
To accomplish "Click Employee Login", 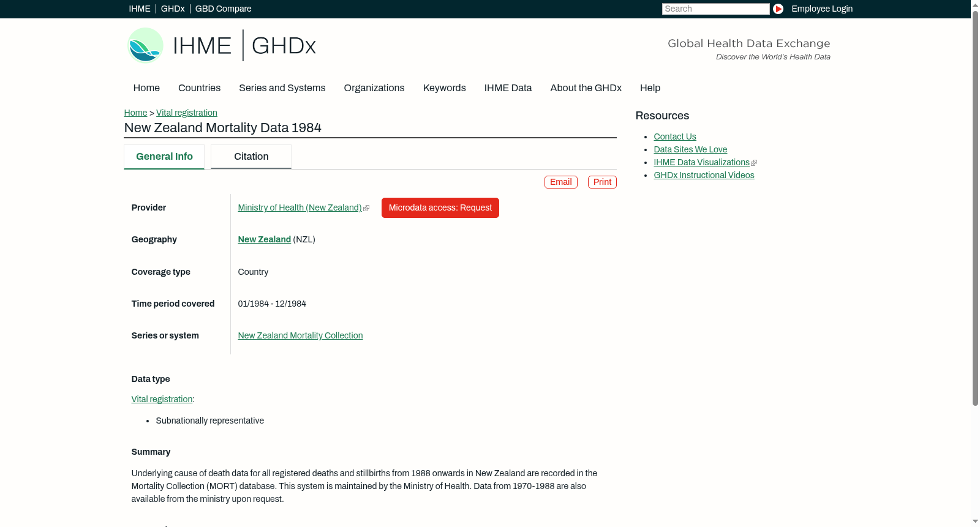I will pyautogui.click(x=822, y=9).
